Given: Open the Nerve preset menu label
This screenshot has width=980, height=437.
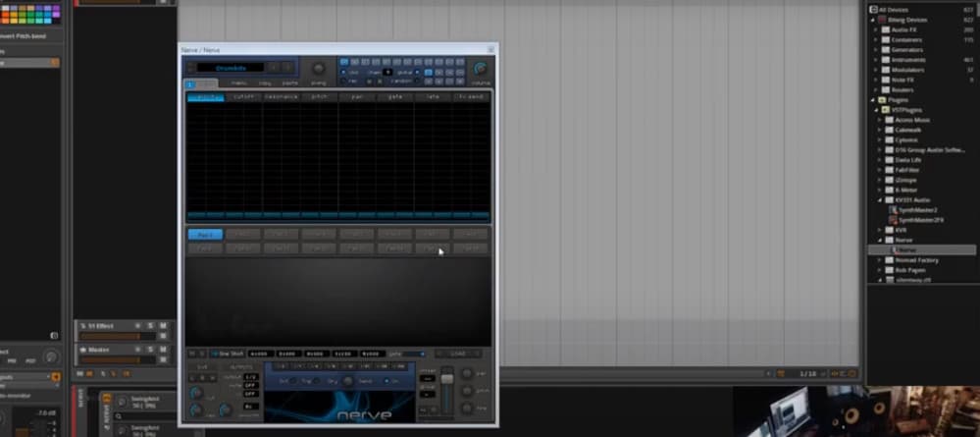Looking at the screenshot, I should point(238,82).
